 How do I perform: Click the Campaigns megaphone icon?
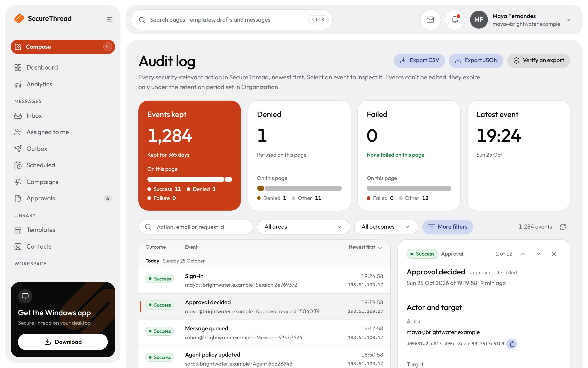coord(18,182)
